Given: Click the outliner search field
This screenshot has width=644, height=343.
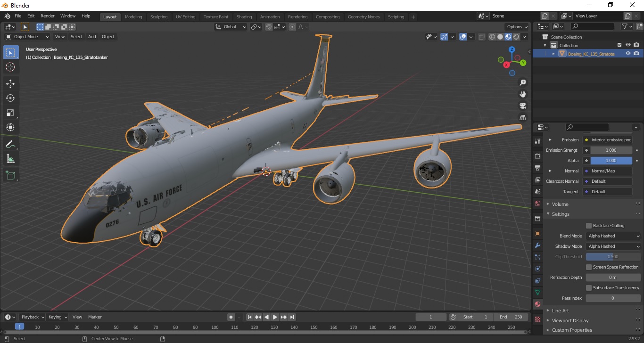Looking at the screenshot, I should tap(593, 27).
